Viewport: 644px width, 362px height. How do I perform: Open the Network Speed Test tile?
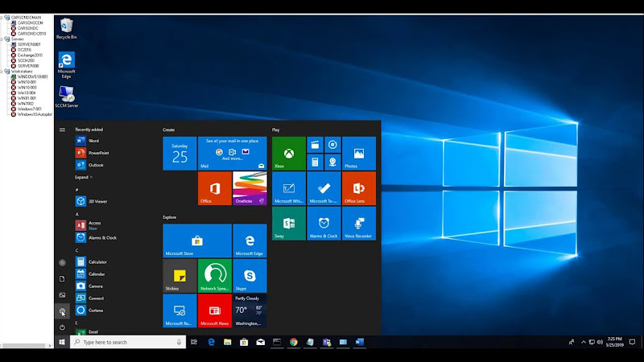215,275
